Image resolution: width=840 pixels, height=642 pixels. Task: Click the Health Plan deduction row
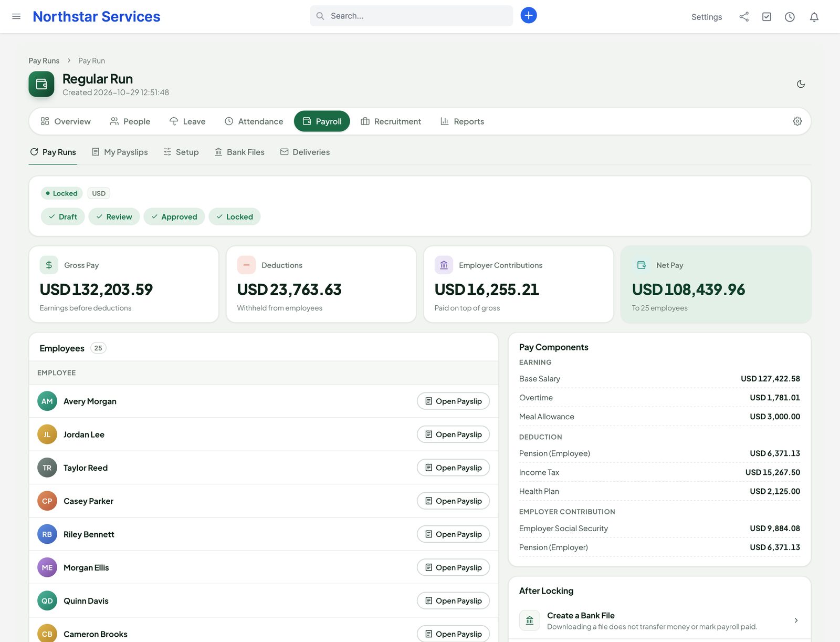pyautogui.click(x=659, y=491)
